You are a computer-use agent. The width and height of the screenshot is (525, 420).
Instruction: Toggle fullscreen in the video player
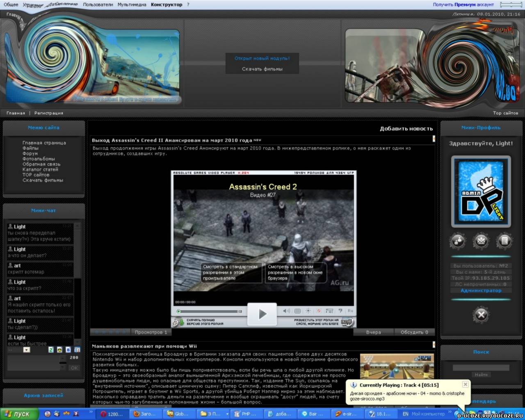[297, 311]
